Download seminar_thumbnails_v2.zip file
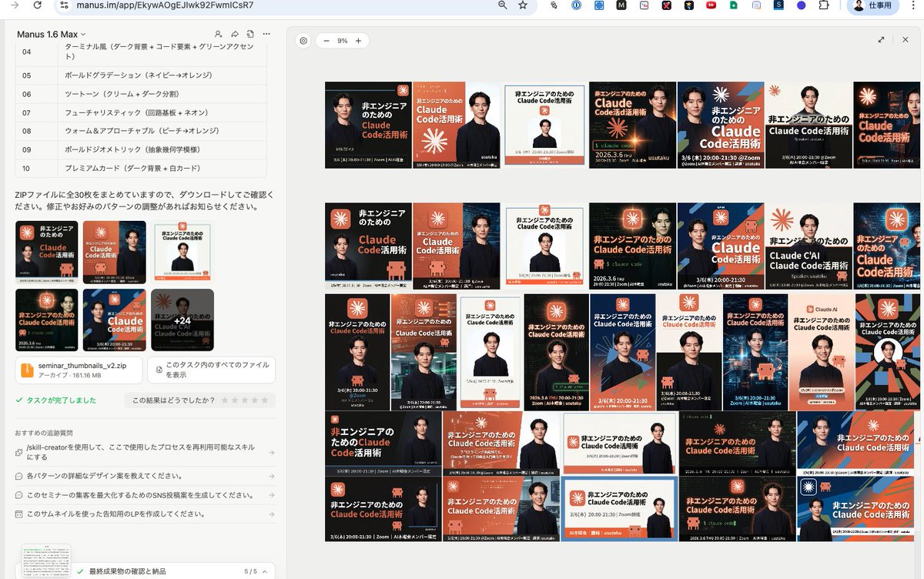 pos(79,370)
